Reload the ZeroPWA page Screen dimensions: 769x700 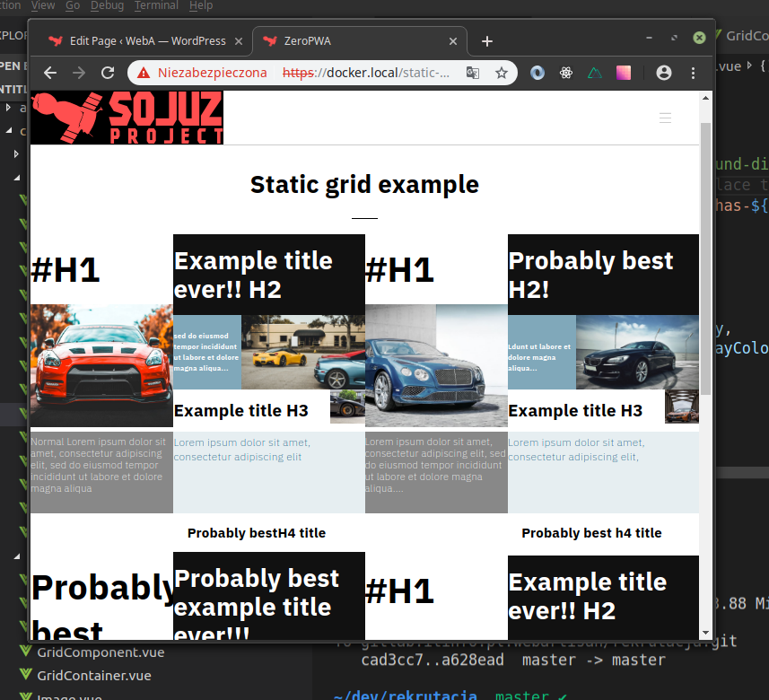pyautogui.click(x=108, y=73)
